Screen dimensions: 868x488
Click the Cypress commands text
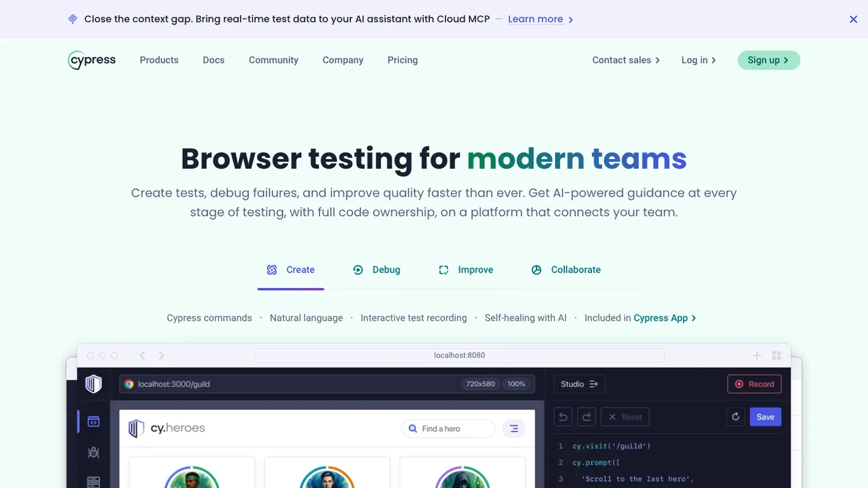click(210, 318)
